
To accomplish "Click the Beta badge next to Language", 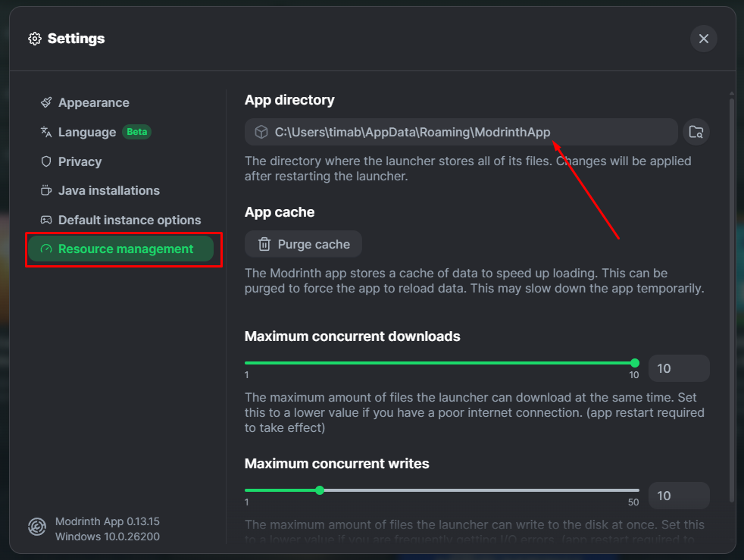I will 136,132.
